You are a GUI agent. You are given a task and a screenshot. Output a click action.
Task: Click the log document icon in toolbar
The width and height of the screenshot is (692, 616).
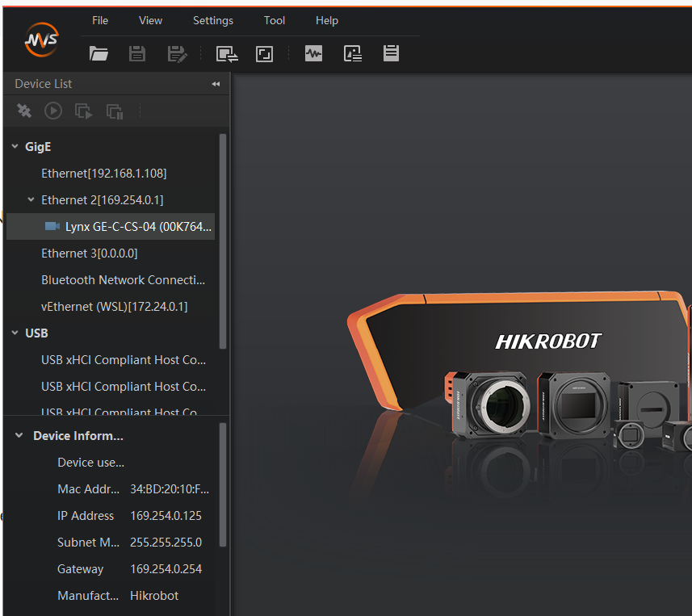[391, 54]
